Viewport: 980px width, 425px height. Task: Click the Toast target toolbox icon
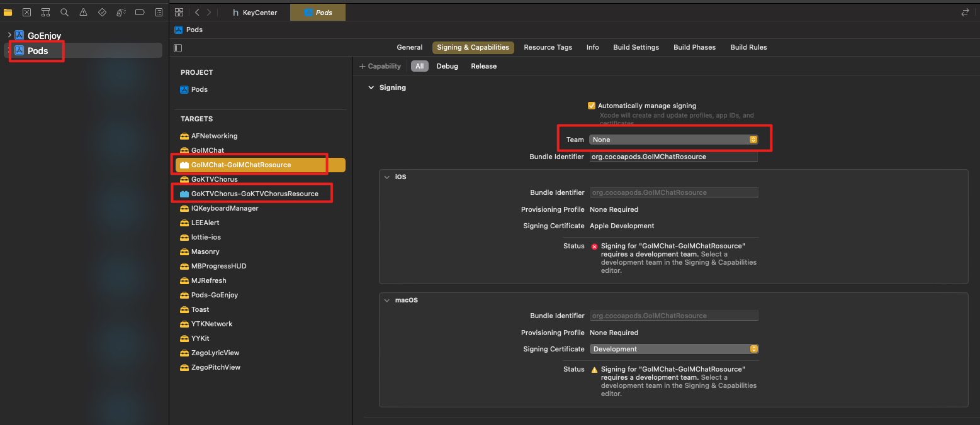click(x=184, y=309)
